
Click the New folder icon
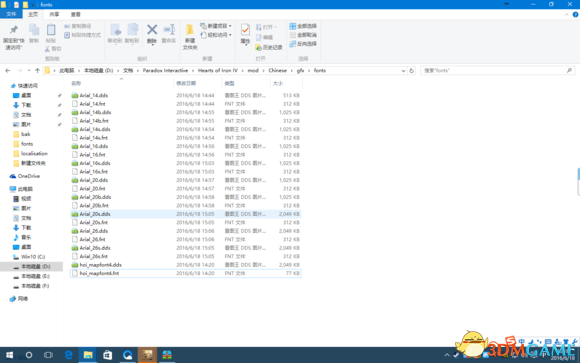click(190, 30)
